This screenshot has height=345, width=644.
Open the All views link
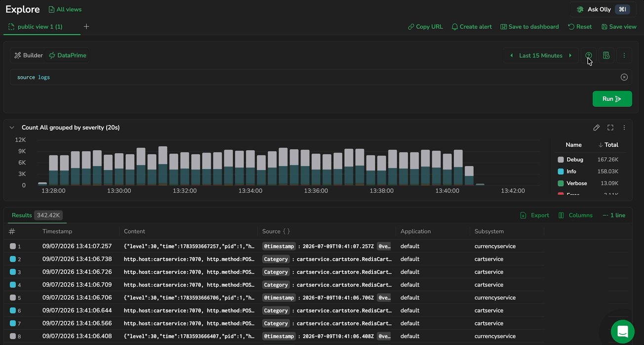pos(65,9)
